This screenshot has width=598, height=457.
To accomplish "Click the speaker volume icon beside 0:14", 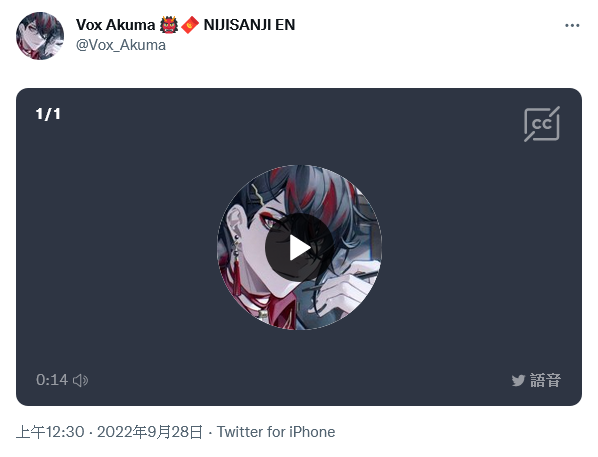I will (80, 380).
